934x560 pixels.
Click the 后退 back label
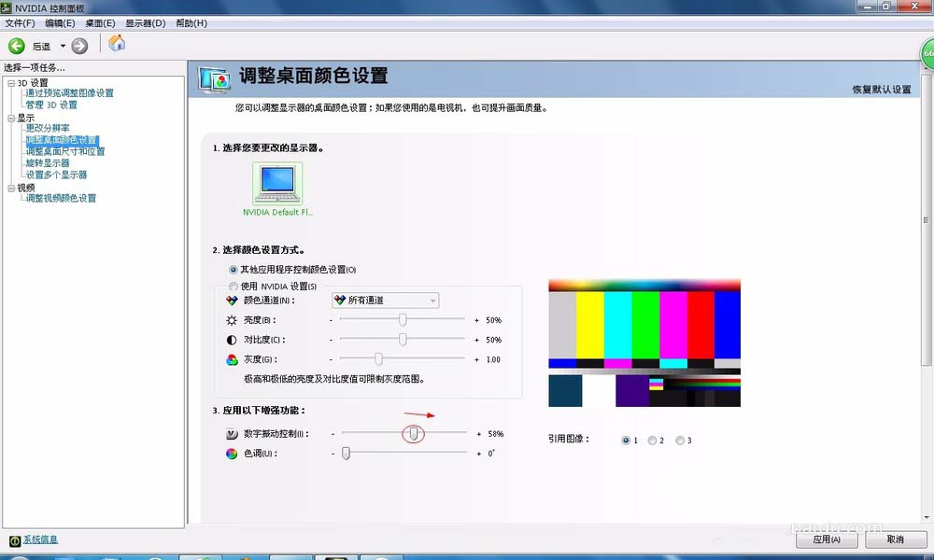tap(41, 47)
